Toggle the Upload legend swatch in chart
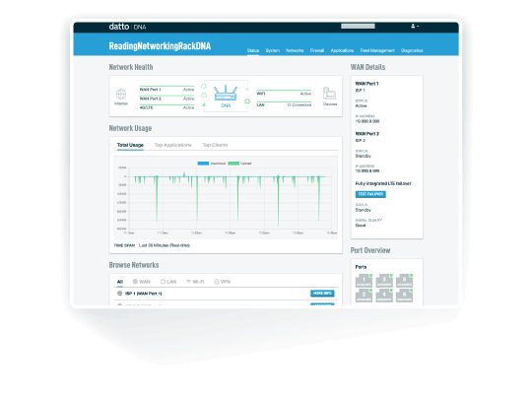Viewport: 532px width, 399px height. [x=233, y=164]
